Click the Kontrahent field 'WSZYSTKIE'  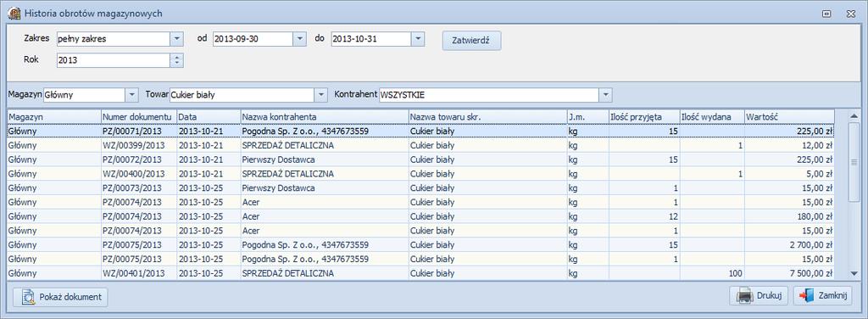tap(489, 95)
